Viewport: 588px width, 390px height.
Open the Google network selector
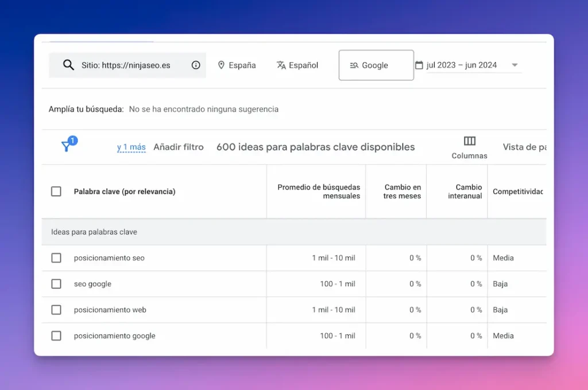tap(376, 65)
